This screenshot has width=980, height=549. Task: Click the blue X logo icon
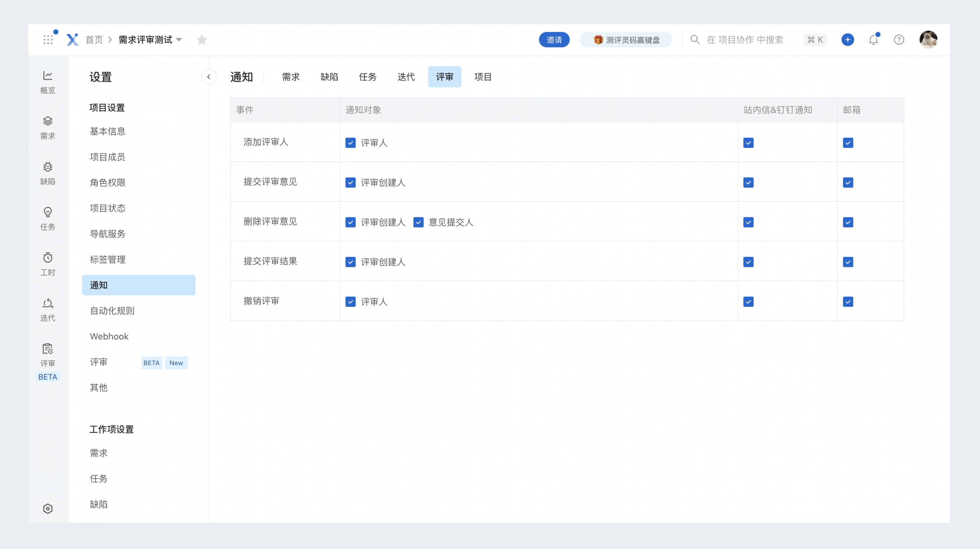pos(72,39)
